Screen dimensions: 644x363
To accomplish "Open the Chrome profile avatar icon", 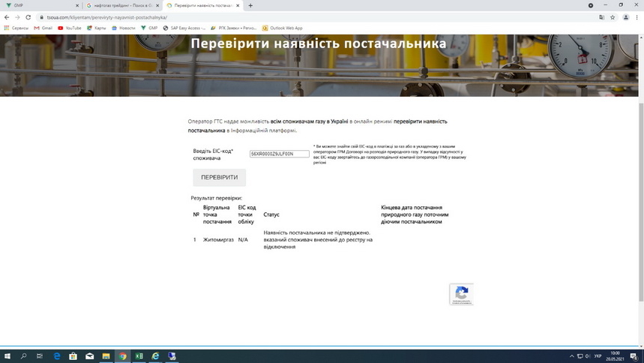I will [626, 17].
